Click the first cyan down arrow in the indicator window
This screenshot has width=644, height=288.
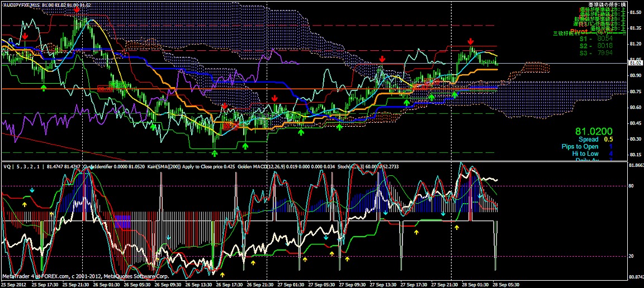coord(32,190)
